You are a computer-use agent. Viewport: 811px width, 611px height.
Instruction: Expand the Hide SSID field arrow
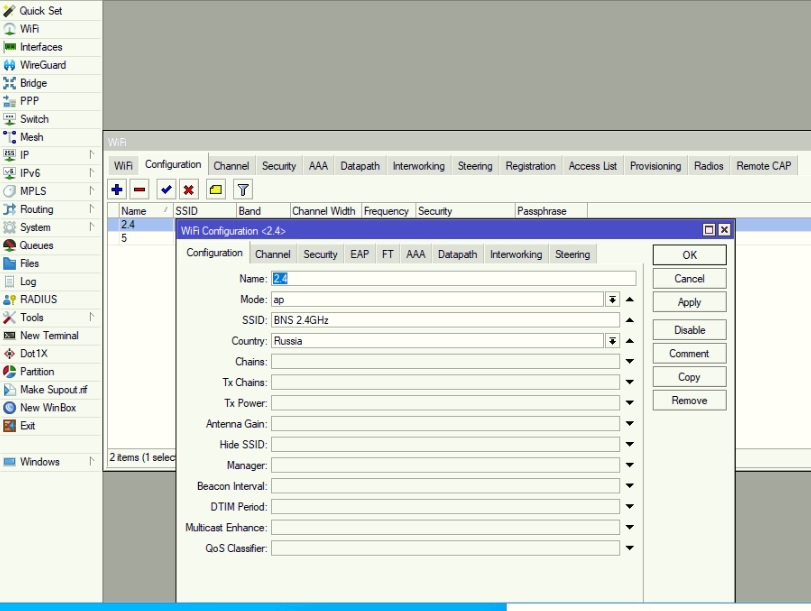(x=629, y=444)
